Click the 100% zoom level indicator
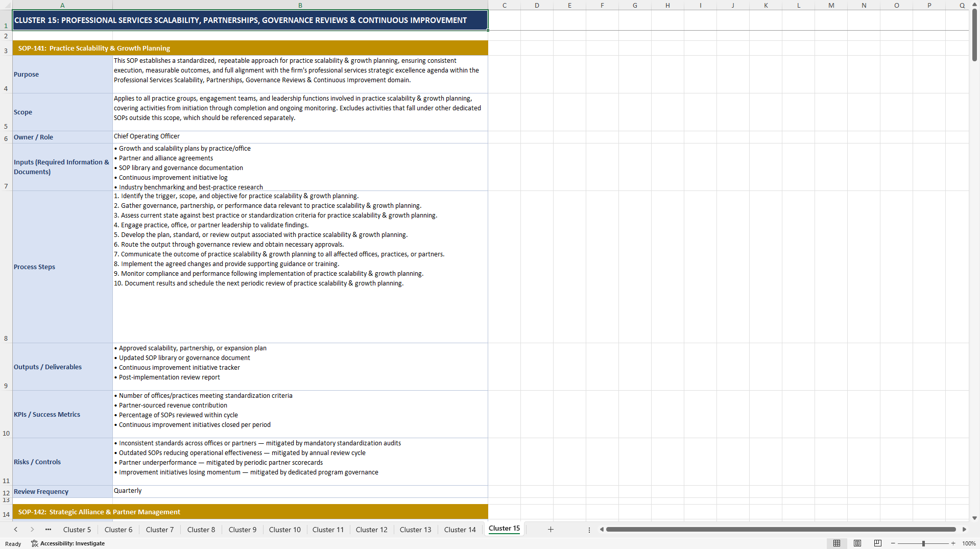This screenshot has height=549, width=980. tap(969, 544)
